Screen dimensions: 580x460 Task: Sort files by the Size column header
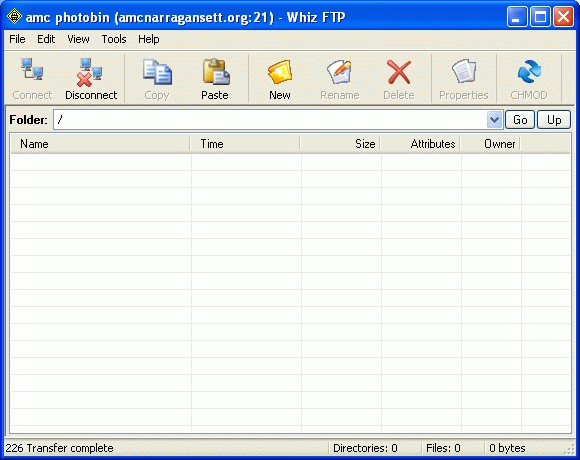(x=340, y=143)
